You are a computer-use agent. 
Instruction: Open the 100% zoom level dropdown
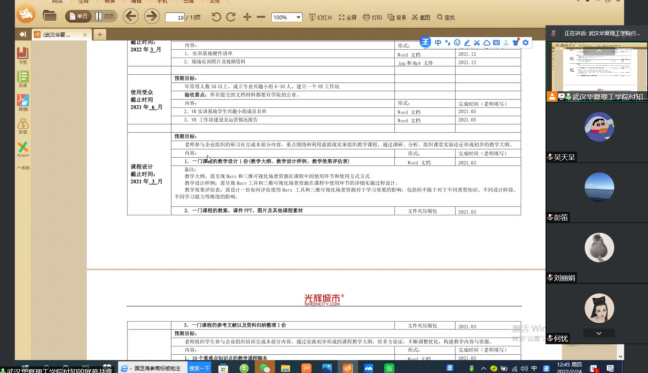point(286,17)
